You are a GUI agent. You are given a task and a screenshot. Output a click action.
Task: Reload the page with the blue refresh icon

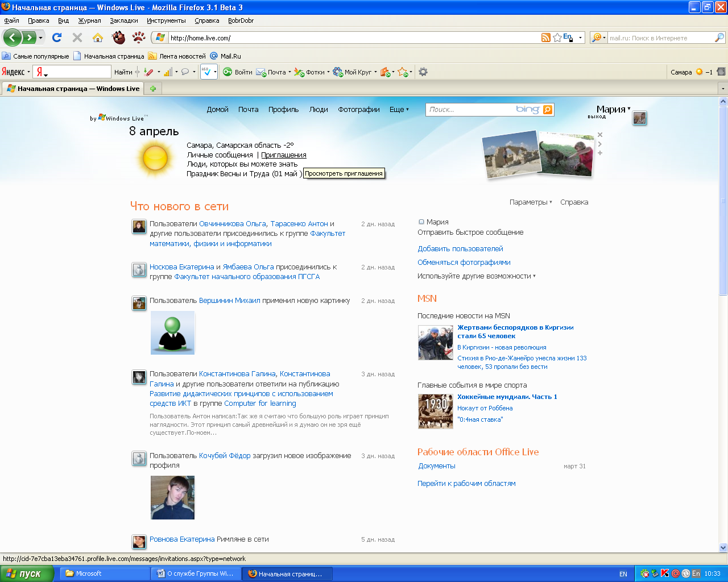point(57,38)
